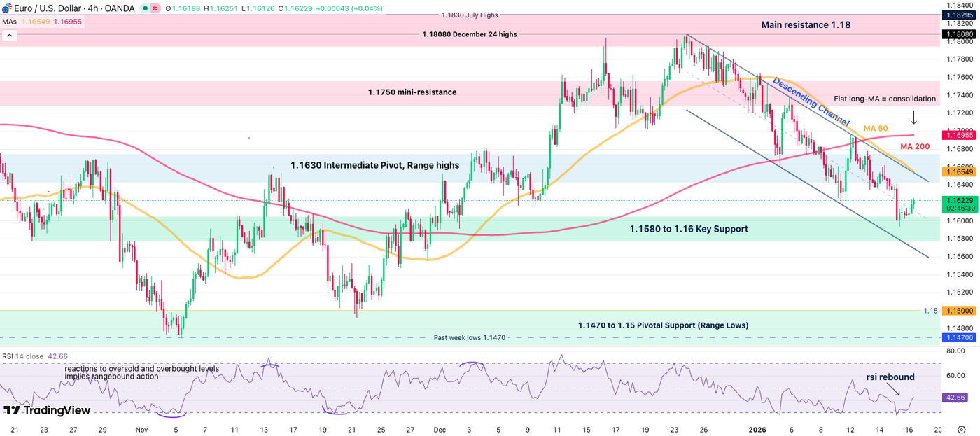The height and width of the screenshot is (436, 980).
Task: Open the 4h timeframe label in the legend
Action: click(93, 7)
